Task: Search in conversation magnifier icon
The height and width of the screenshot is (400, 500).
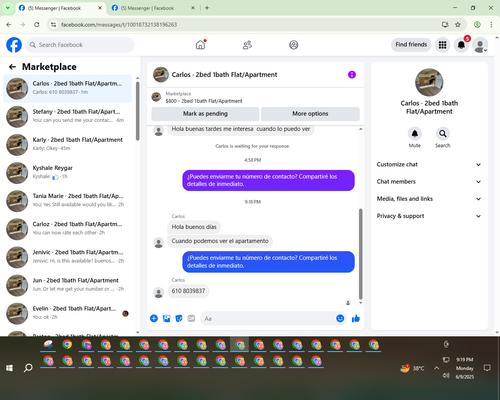Action: point(443,134)
